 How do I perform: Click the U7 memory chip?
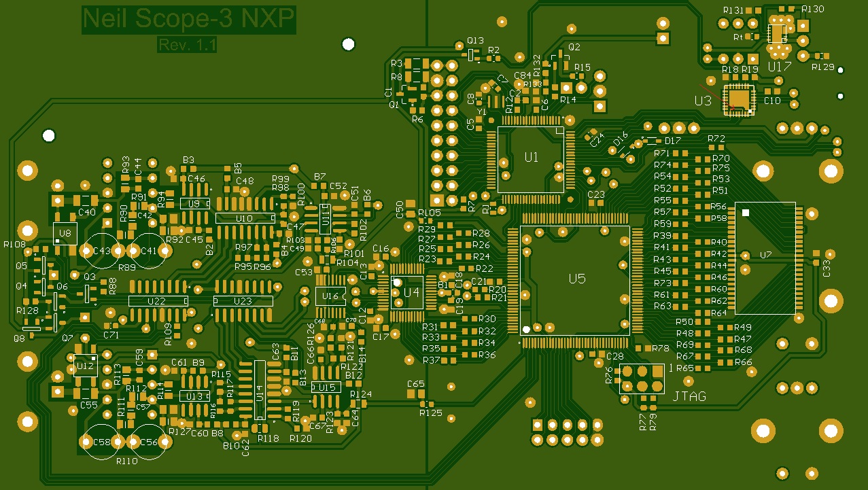pos(765,258)
